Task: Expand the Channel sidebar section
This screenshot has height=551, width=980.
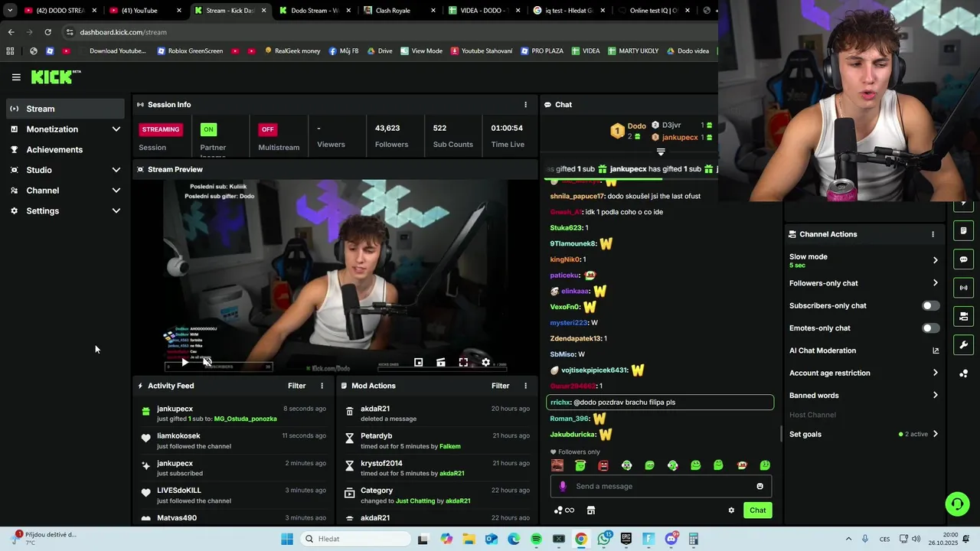Action: coord(116,191)
